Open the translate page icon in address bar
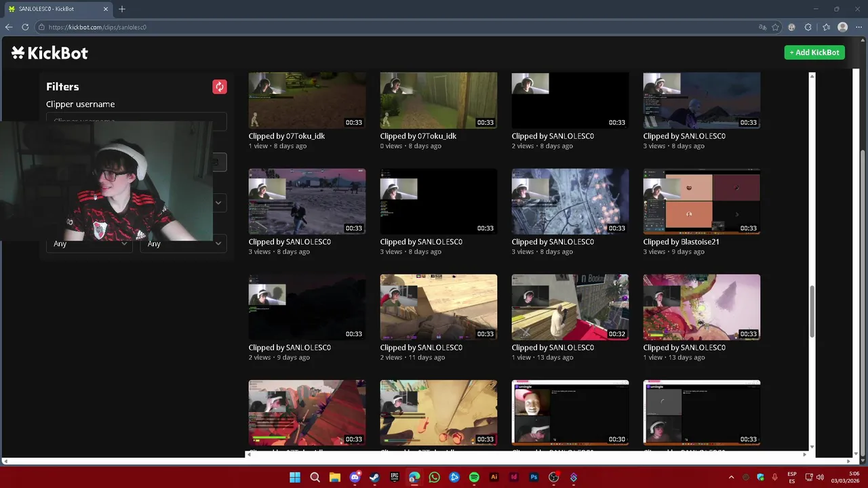Image resolution: width=868 pixels, height=488 pixels. pyautogui.click(x=763, y=27)
